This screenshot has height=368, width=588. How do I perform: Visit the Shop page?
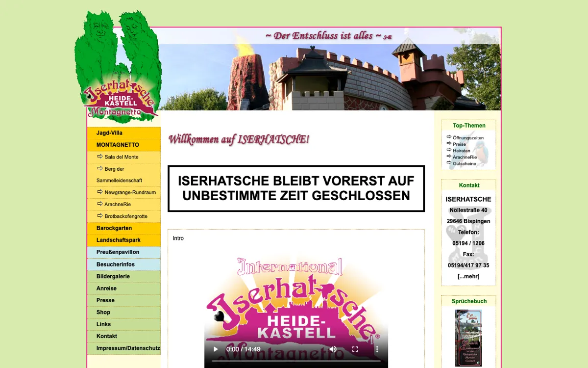[123, 312]
